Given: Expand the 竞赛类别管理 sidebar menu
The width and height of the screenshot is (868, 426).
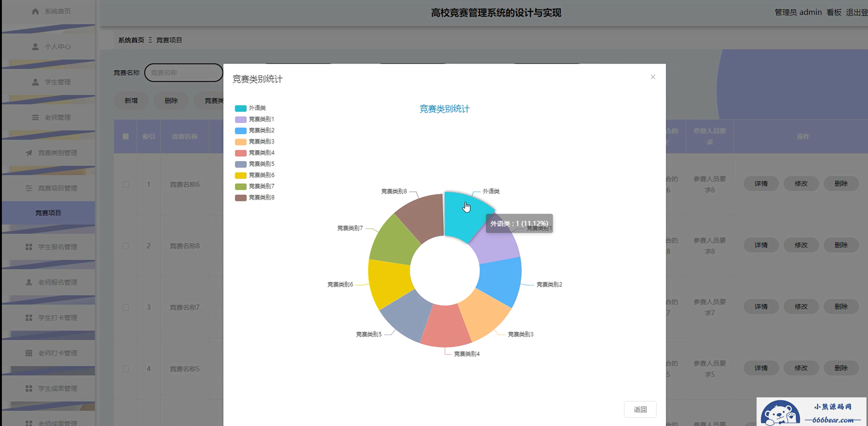Looking at the screenshot, I should pos(48,153).
